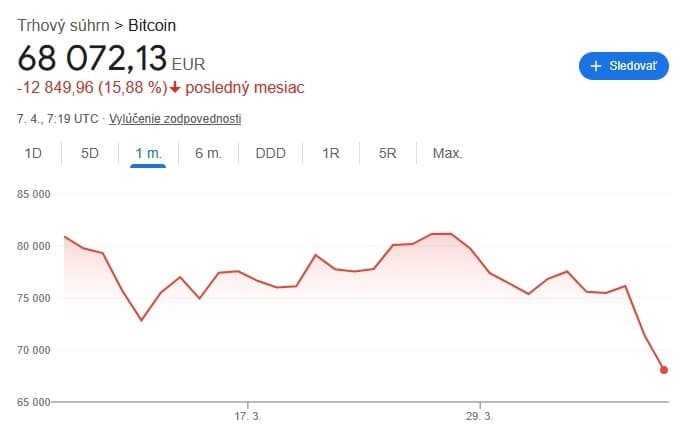Image resolution: width=694 pixels, height=430 pixels.
Task: Select the 5R range tab
Action: pos(388,153)
